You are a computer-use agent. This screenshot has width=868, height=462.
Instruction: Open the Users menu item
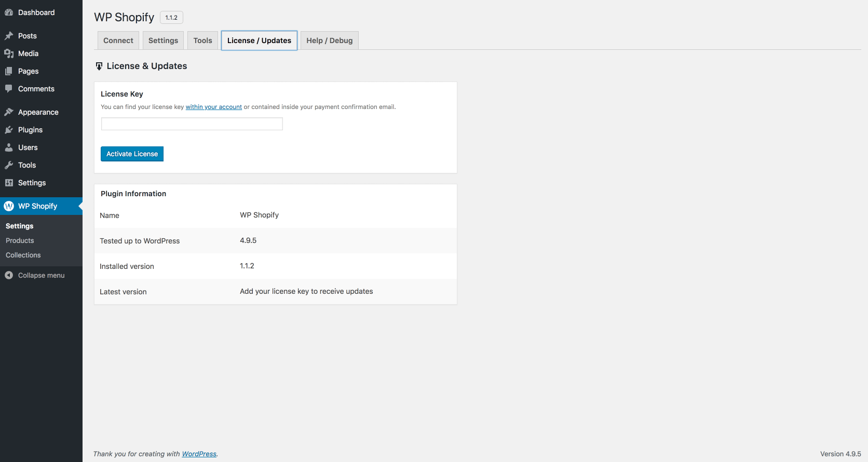click(x=41, y=147)
